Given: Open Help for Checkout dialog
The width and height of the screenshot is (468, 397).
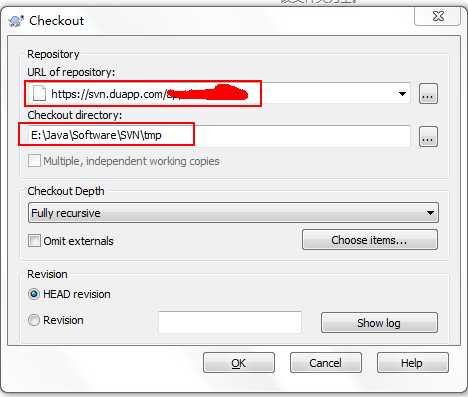Looking at the screenshot, I should point(413,363).
